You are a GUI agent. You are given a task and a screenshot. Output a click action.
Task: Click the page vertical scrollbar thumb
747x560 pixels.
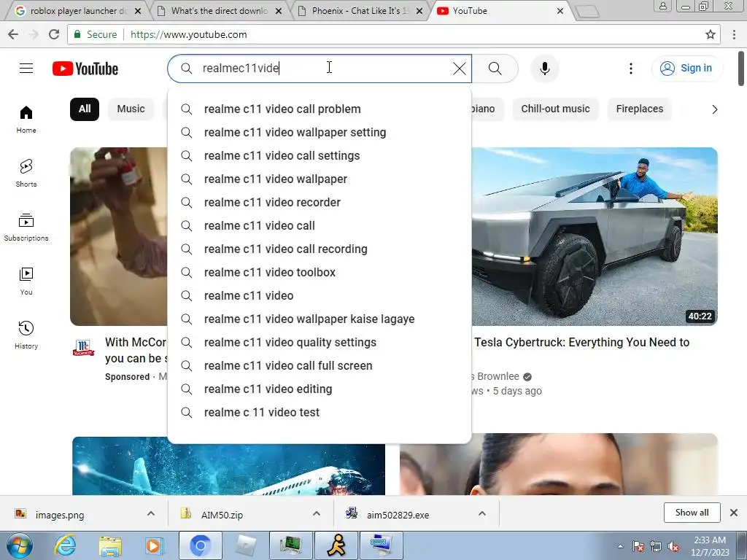coord(741,68)
